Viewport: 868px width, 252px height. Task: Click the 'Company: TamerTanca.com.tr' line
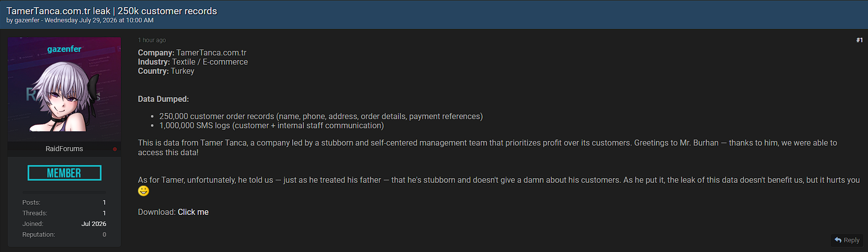192,53
